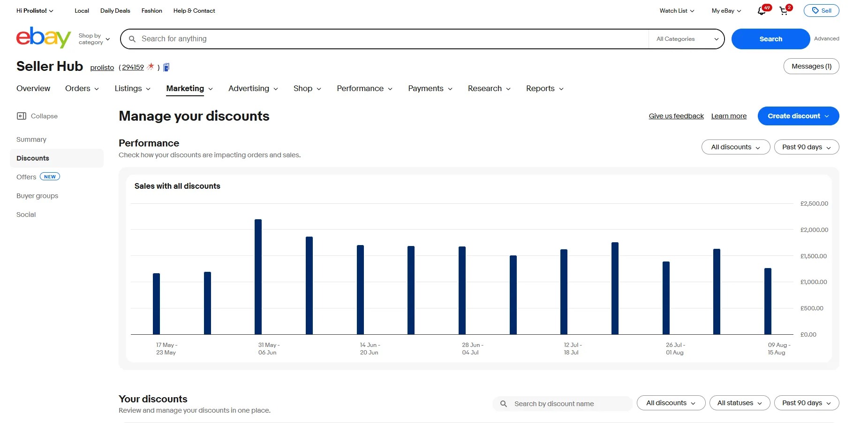Open the Marketing tab
868x423 pixels.
pos(185,88)
